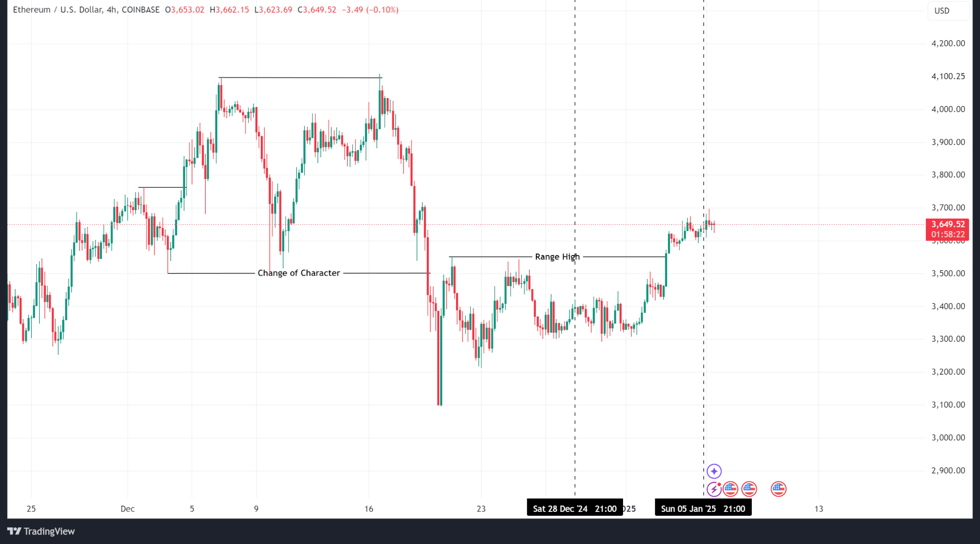Click the current price tag 3,649.52
The height and width of the screenshot is (544, 980).
pyautogui.click(x=948, y=224)
